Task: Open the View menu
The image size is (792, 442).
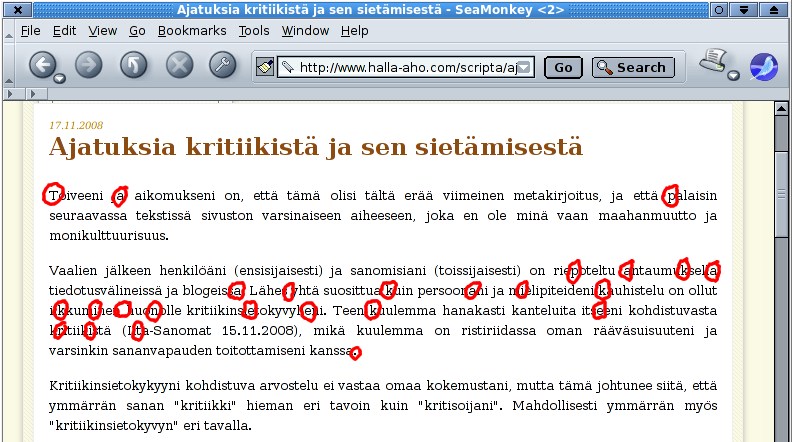Action: tap(103, 31)
